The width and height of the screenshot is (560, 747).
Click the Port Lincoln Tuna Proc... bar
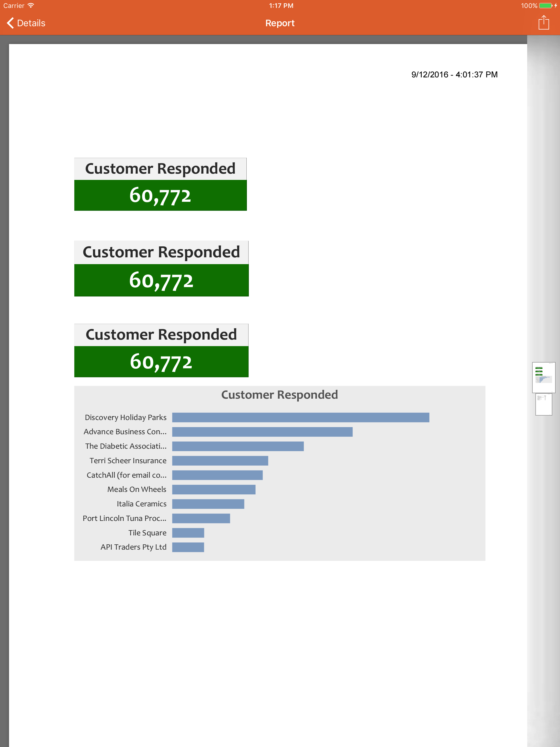click(x=201, y=518)
